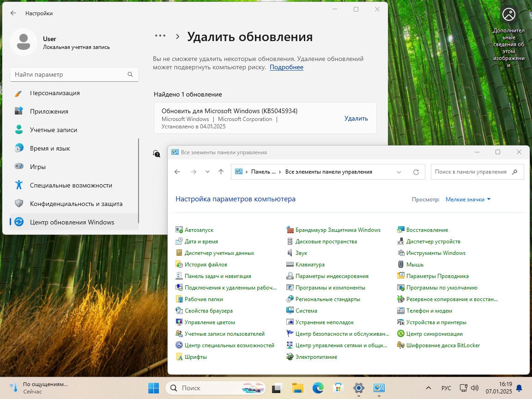Open Accounts section in Settings sidebar
This screenshot has width=532, height=399.
coord(54,130)
